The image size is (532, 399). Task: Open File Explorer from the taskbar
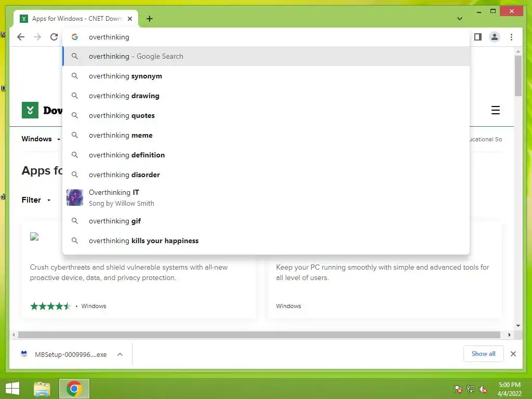coord(42,389)
